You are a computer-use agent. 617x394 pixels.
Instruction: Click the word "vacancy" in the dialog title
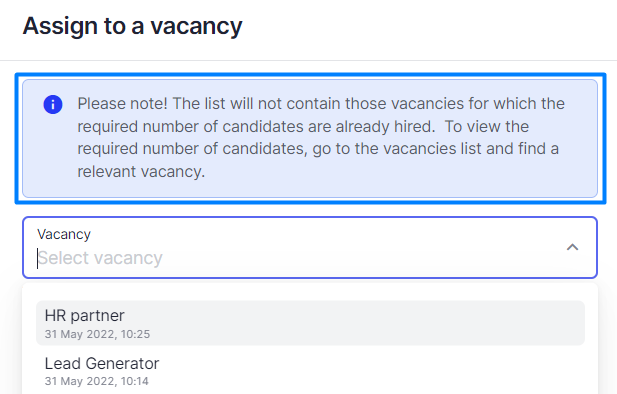pos(196,27)
